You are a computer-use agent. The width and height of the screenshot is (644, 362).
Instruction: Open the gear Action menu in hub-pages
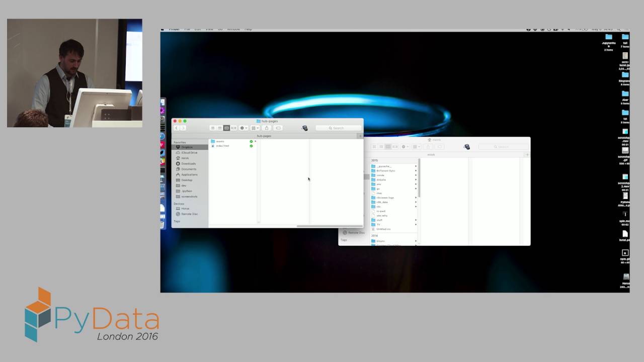(x=244, y=128)
